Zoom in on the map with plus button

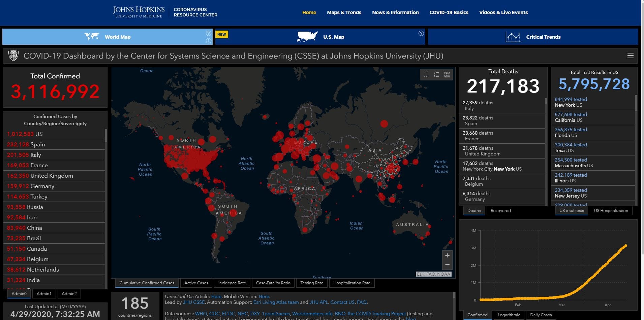click(x=447, y=255)
